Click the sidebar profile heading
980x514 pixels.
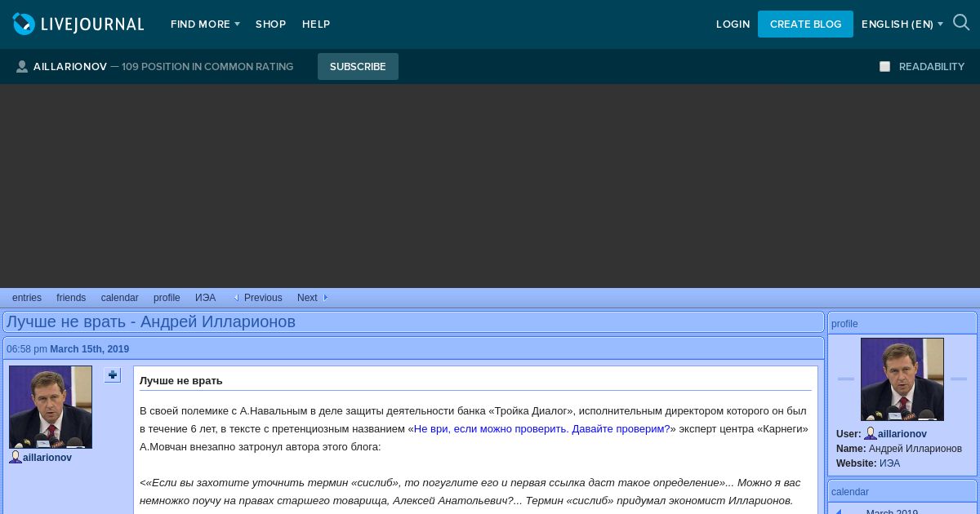click(844, 324)
